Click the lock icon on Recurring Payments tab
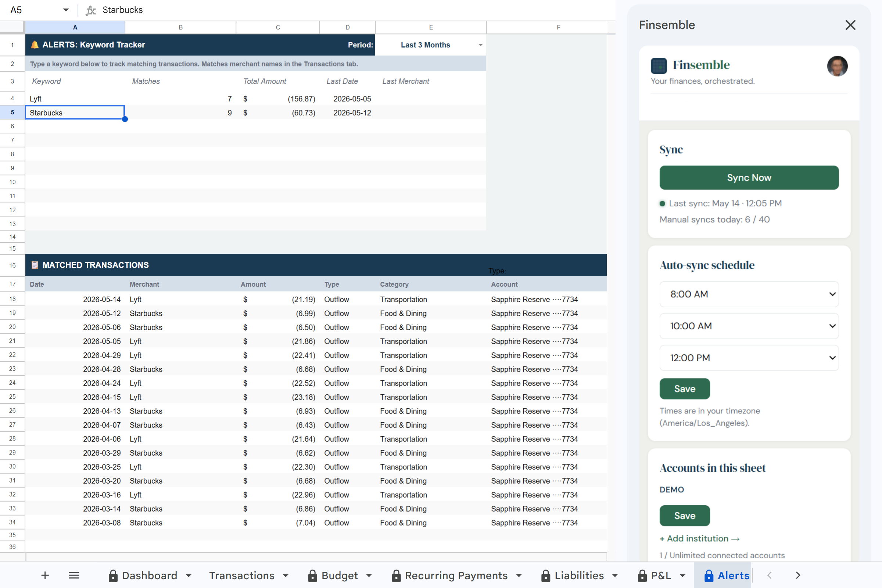Screen dimensions: 882x588 point(396,576)
